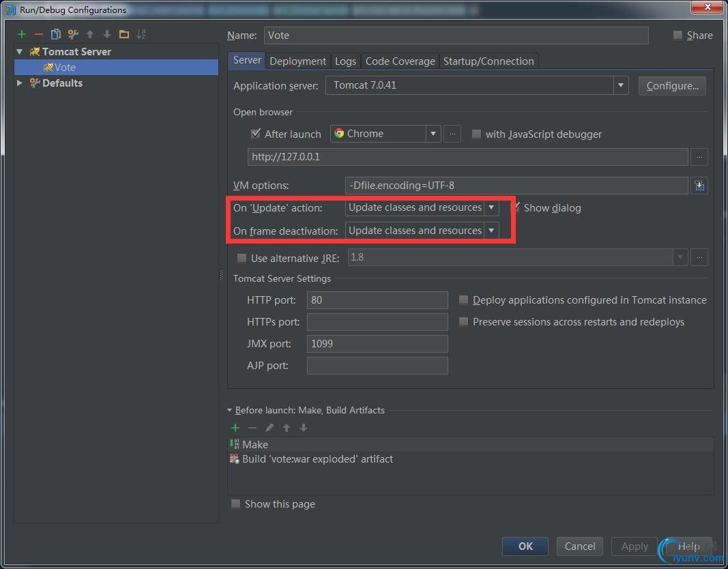Click the HTTPs port field

[377, 321]
